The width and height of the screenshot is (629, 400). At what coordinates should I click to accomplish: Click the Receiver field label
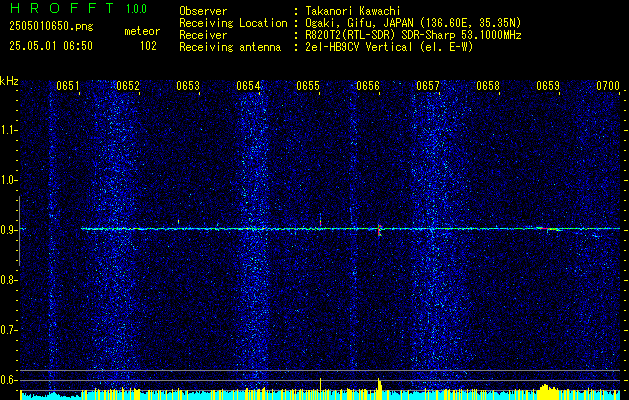pos(203,35)
